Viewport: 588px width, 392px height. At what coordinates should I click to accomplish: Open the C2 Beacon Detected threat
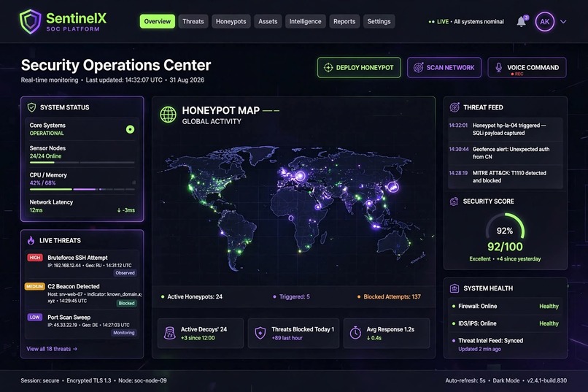[82, 294]
